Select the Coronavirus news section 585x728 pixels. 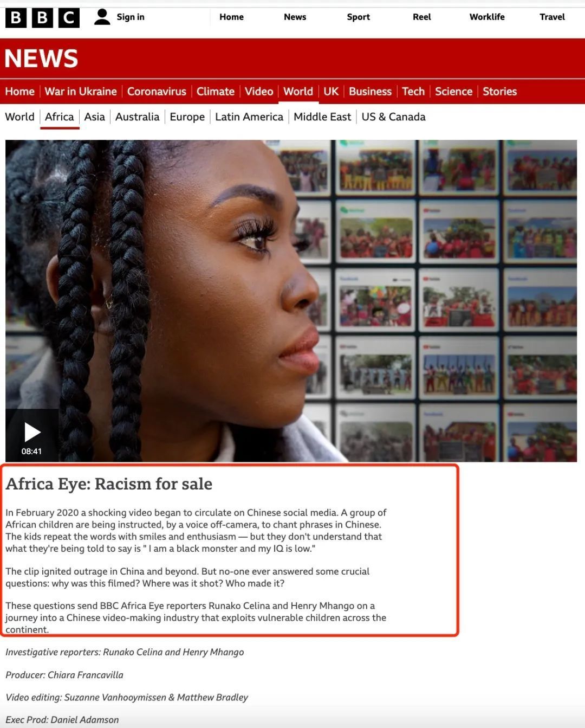pos(157,91)
